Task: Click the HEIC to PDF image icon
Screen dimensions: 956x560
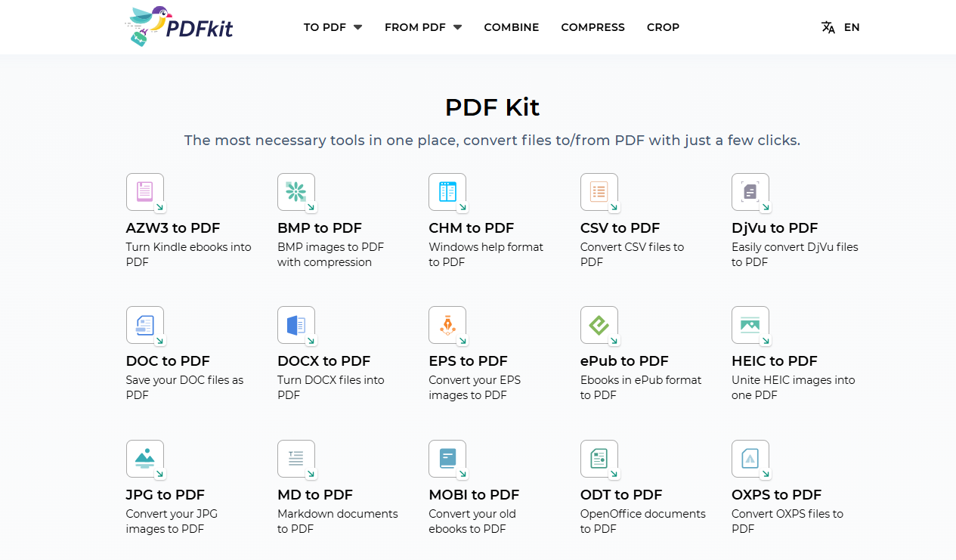Action: click(750, 325)
